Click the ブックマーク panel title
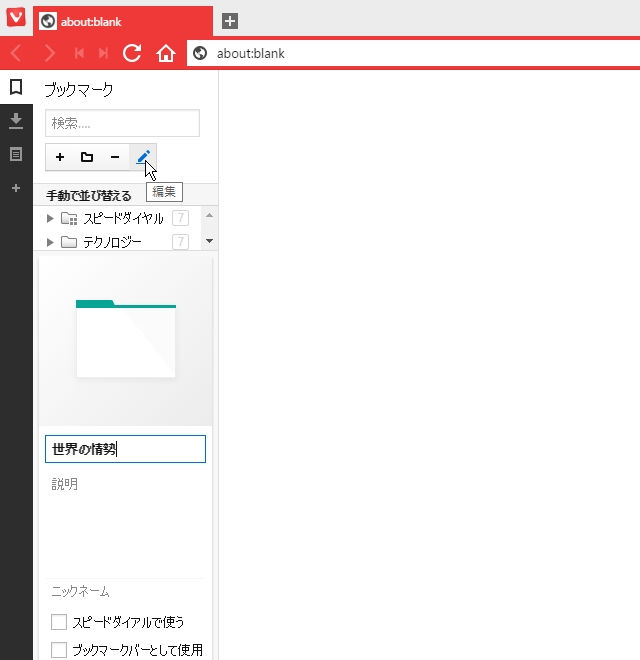This screenshot has height=660, width=640. (x=79, y=90)
